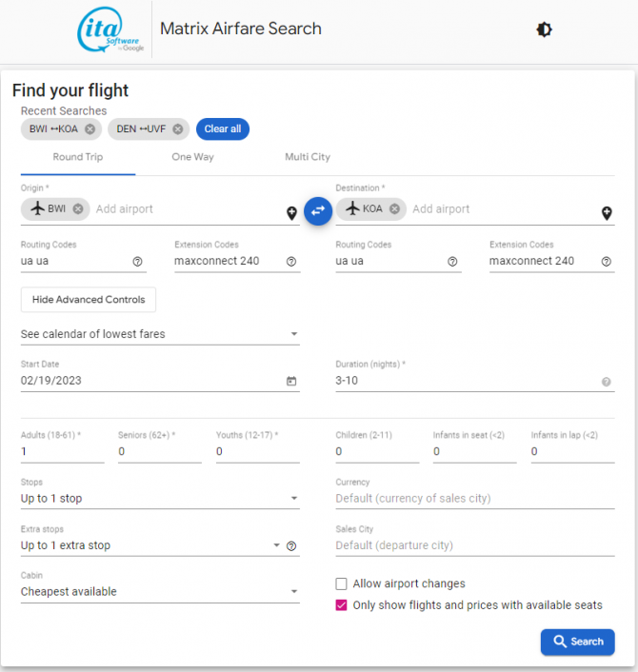Remove BWI-KOA recent search chip
The height and width of the screenshot is (672, 638).
[90, 129]
